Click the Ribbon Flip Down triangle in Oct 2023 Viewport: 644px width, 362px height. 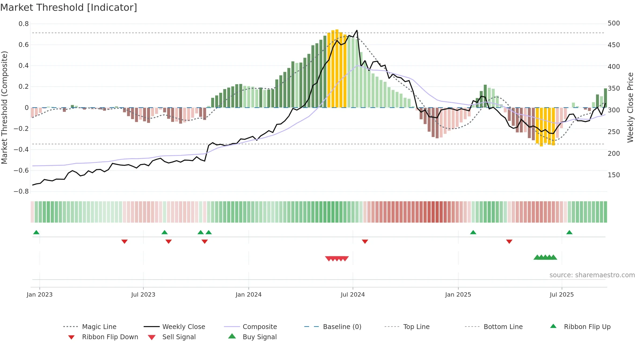pos(204,242)
